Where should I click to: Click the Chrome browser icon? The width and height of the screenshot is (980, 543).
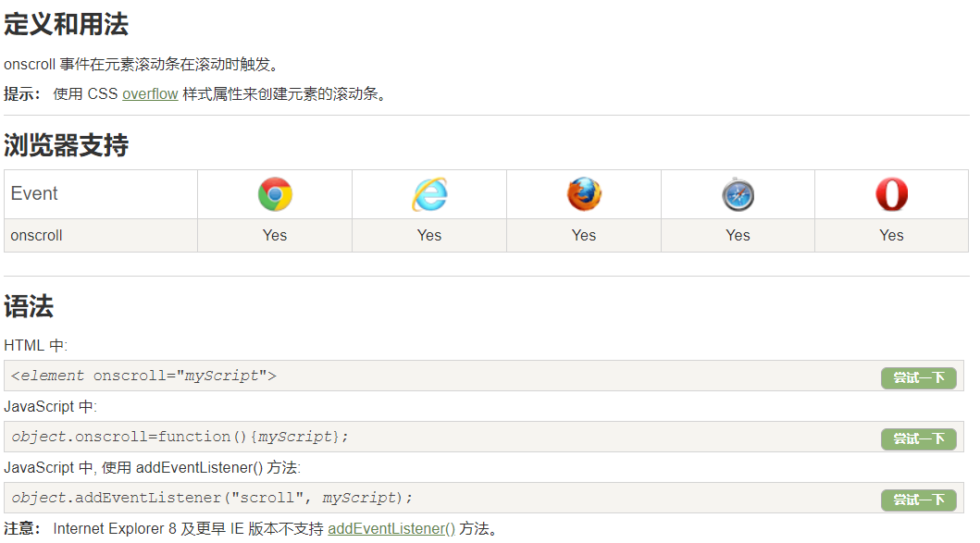pos(275,194)
